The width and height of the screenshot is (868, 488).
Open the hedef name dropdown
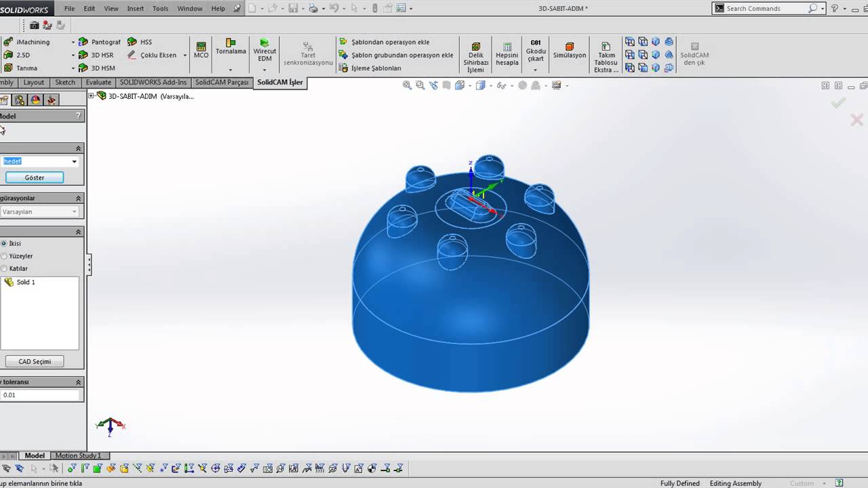(x=74, y=161)
